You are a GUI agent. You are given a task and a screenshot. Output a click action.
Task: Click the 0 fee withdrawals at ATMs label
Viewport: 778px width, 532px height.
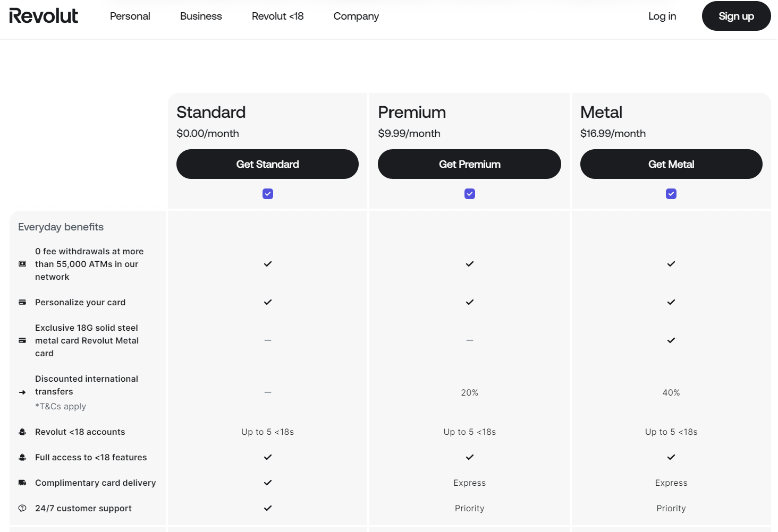click(x=89, y=264)
